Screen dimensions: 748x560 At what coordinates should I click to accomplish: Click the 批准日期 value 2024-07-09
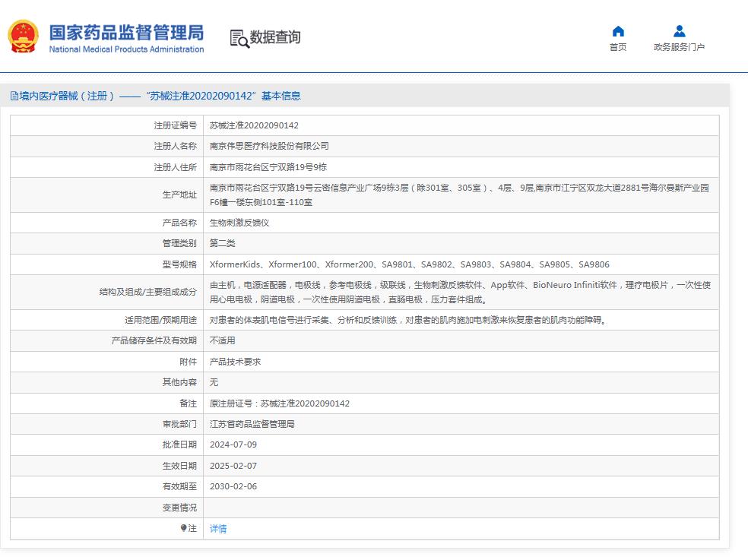tap(233, 445)
